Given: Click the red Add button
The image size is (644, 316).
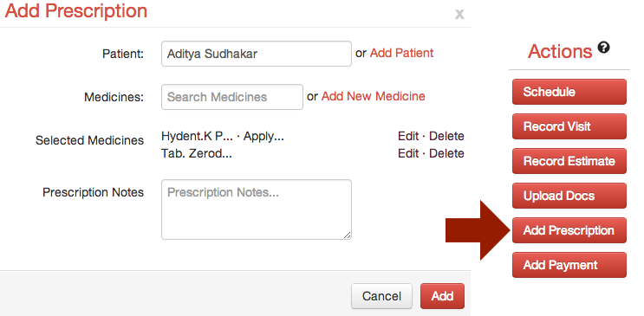Looking at the screenshot, I should pos(442,296).
